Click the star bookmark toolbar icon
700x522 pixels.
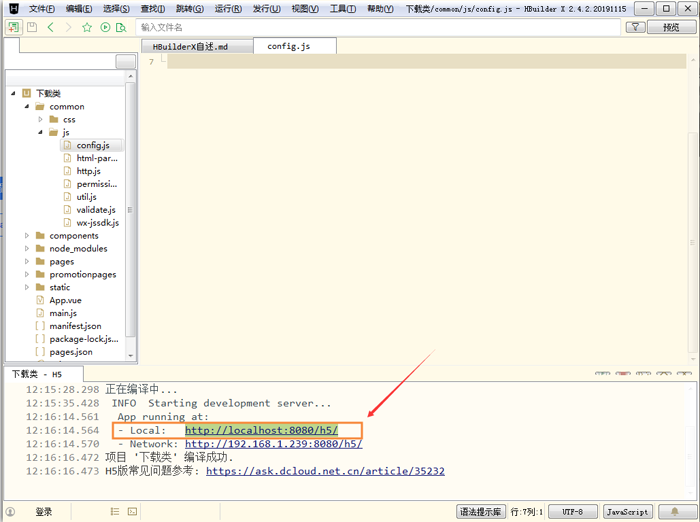coord(87,27)
